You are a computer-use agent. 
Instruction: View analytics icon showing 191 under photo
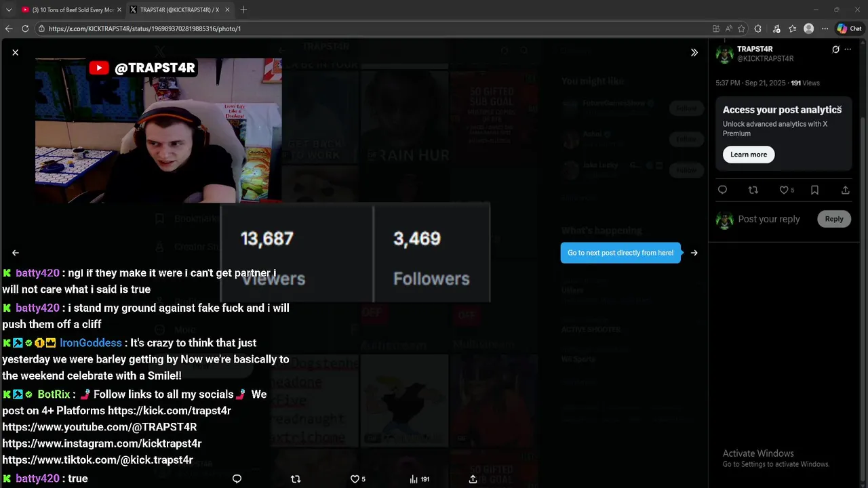point(419,479)
